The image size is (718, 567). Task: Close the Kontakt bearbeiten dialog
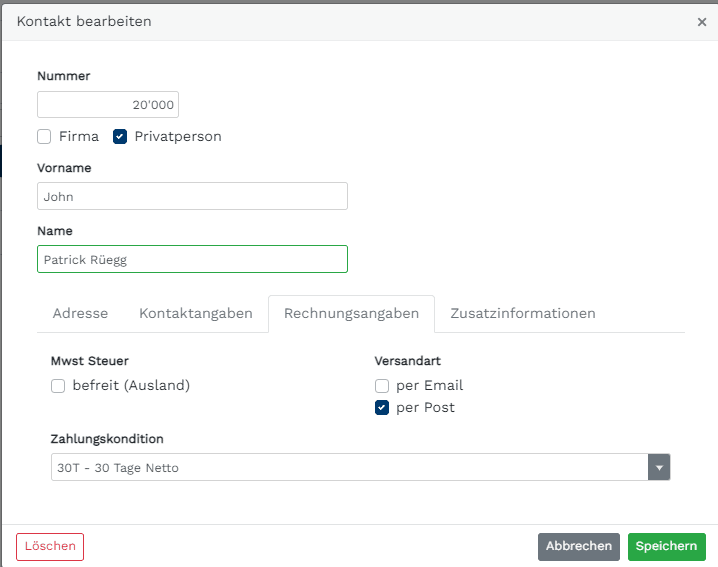click(x=702, y=22)
